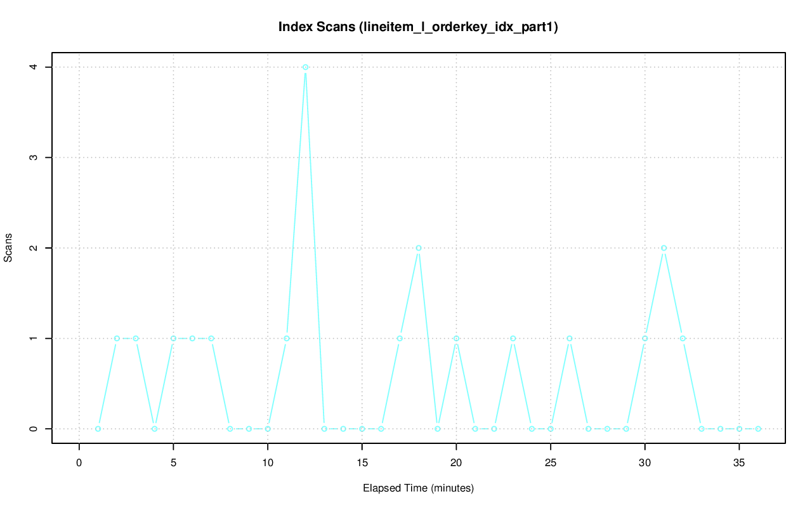Click the data point at minute 11

tap(287, 338)
